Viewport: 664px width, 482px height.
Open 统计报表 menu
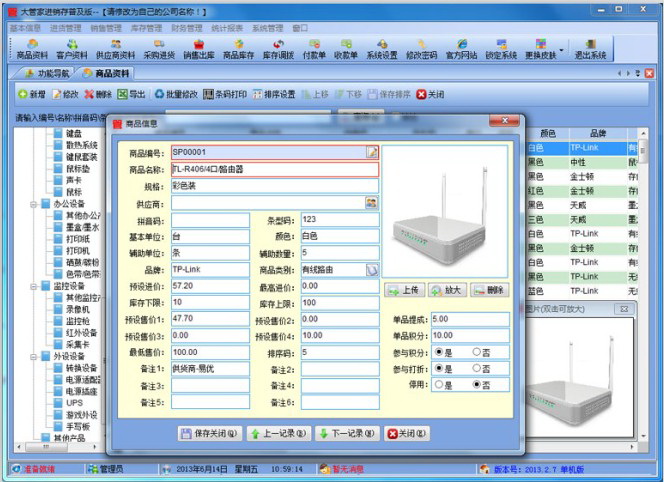click(x=227, y=28)
